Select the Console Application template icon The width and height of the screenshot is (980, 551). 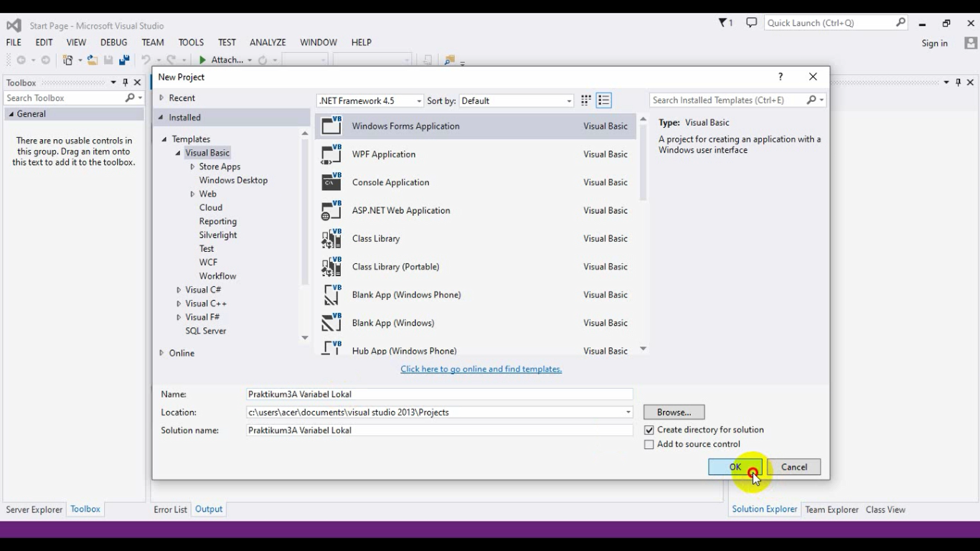pyautogui.click(x=331, y=182)
